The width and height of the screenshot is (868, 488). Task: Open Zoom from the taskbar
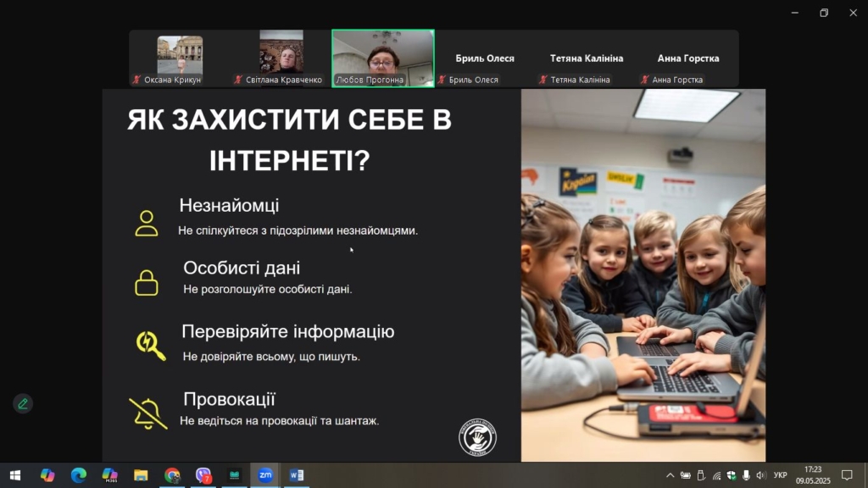(x=265, y=475)
